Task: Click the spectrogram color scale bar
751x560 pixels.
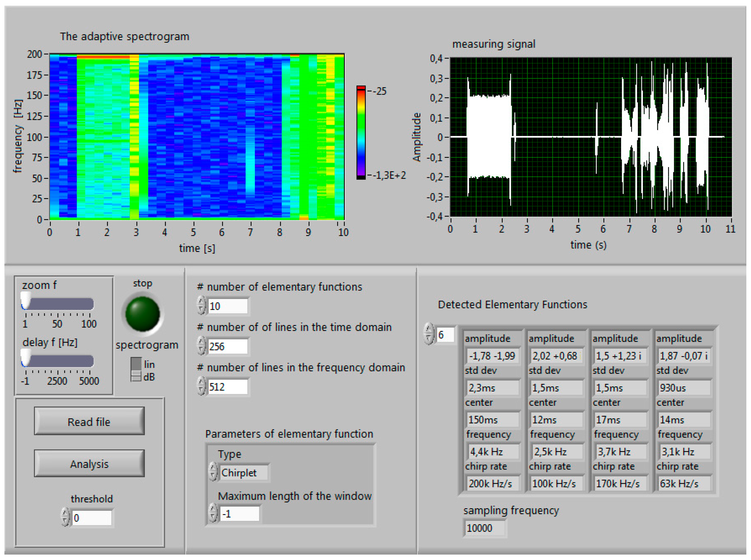Action: point(361,132)
